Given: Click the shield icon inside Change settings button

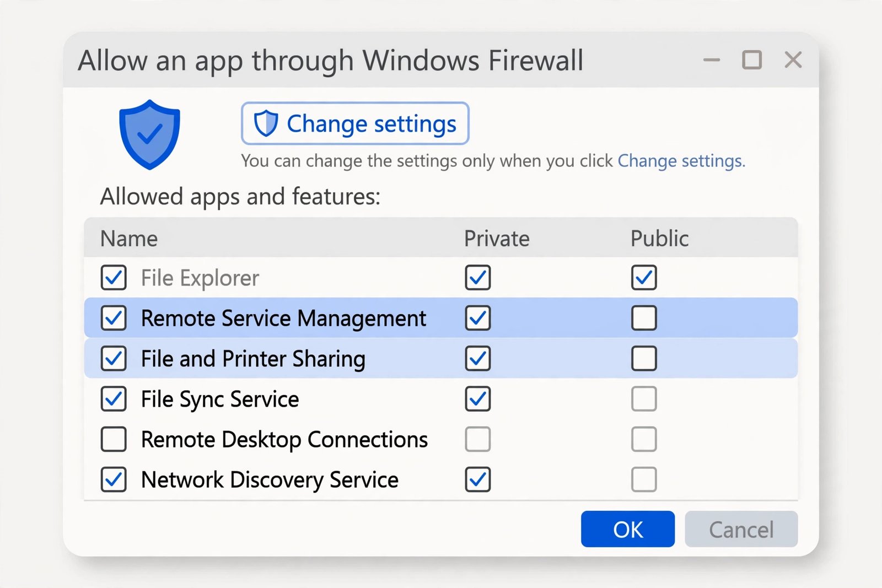Looking at the screenshot, I should (x=266, y=123).
